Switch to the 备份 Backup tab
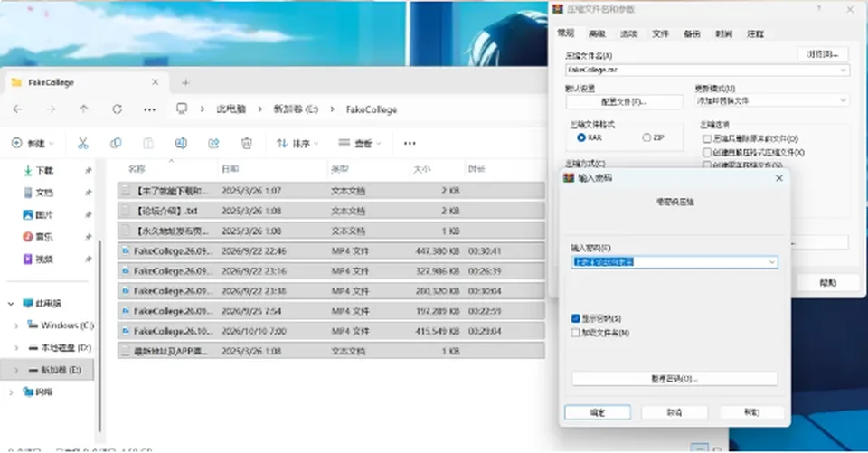 pyautogui.click(x=692, y=33)
